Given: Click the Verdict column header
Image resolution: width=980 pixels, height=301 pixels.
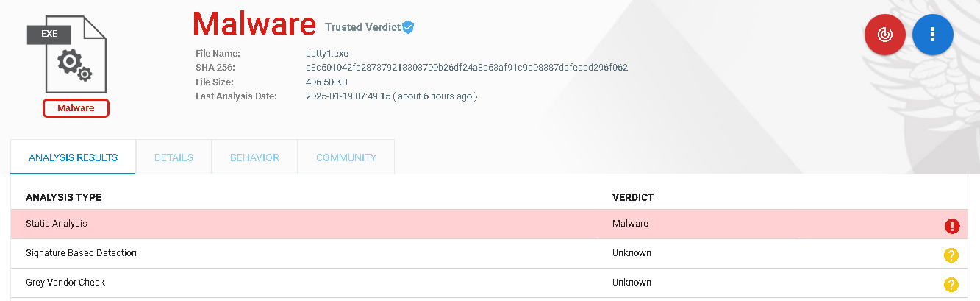Looking at the screenshot, I should pos(632,198).
